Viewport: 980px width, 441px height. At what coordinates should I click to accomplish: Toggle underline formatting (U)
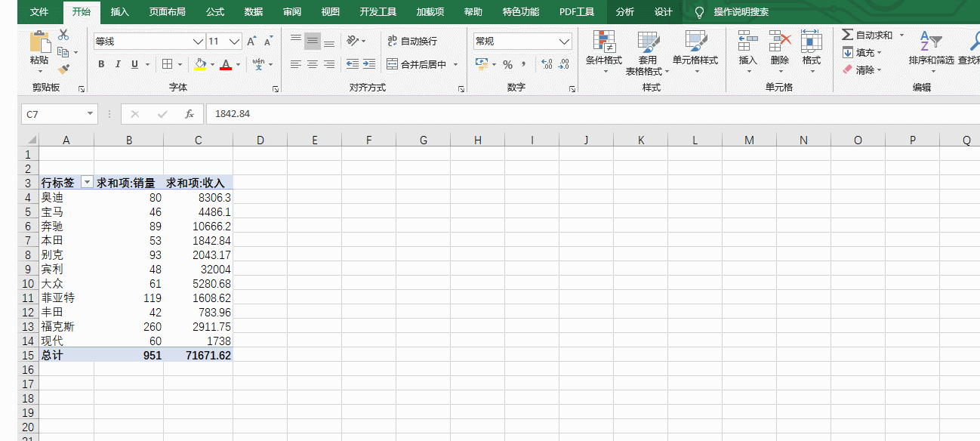[135, 65]
